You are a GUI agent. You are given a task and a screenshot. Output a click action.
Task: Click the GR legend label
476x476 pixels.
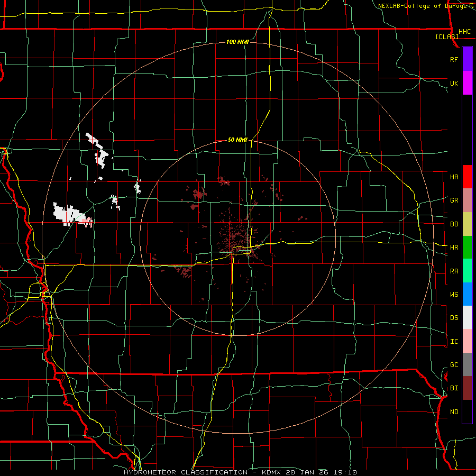click(454, 200)
